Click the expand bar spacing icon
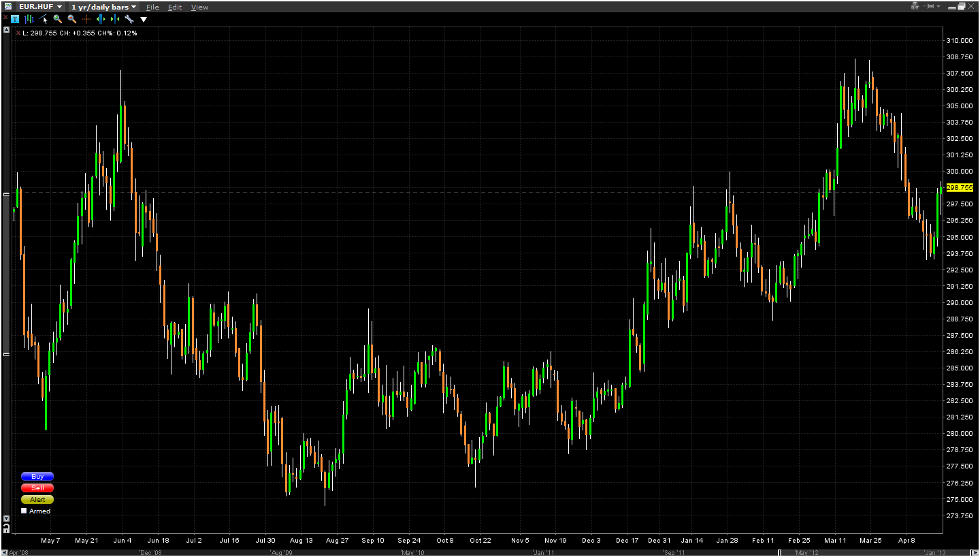The image size is (980, 557). [101, 19]
